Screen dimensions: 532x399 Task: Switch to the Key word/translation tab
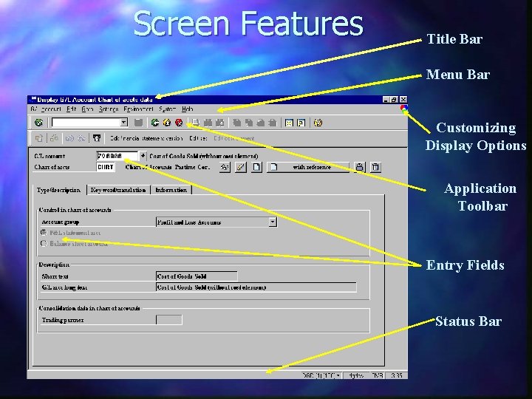coord(118,190)
